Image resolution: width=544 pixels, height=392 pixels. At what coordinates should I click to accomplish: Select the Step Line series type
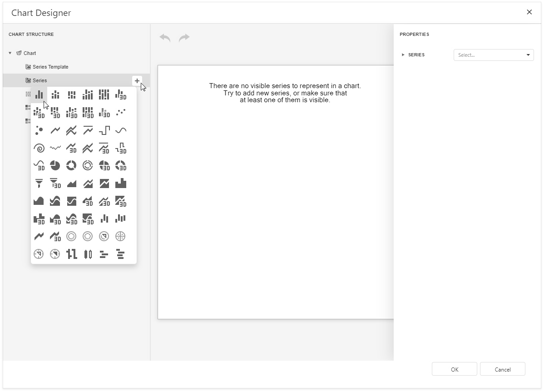click(104, 130)
